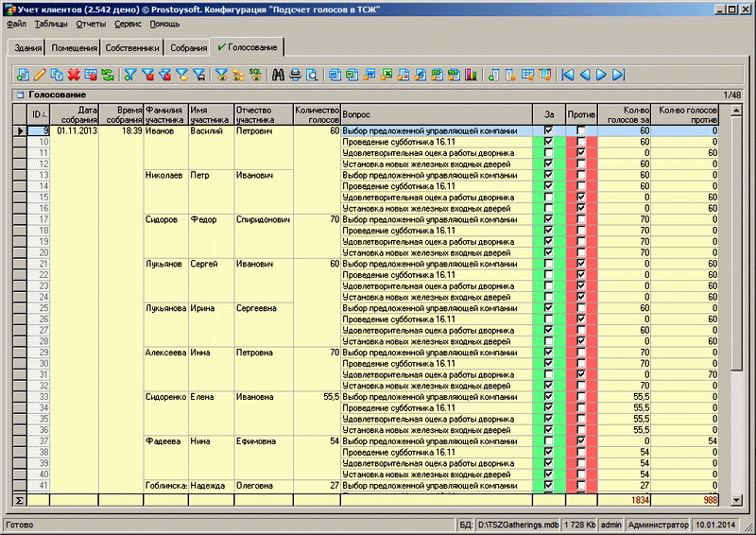Click the Вопрос column header
756x535 pixels.
click(x=436, y=114)
